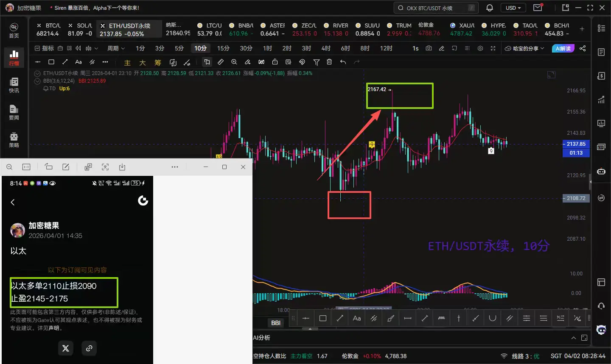Select the 1时 timeframe
This screenshot has height=364, width=611.
click(x=267, y=48)
